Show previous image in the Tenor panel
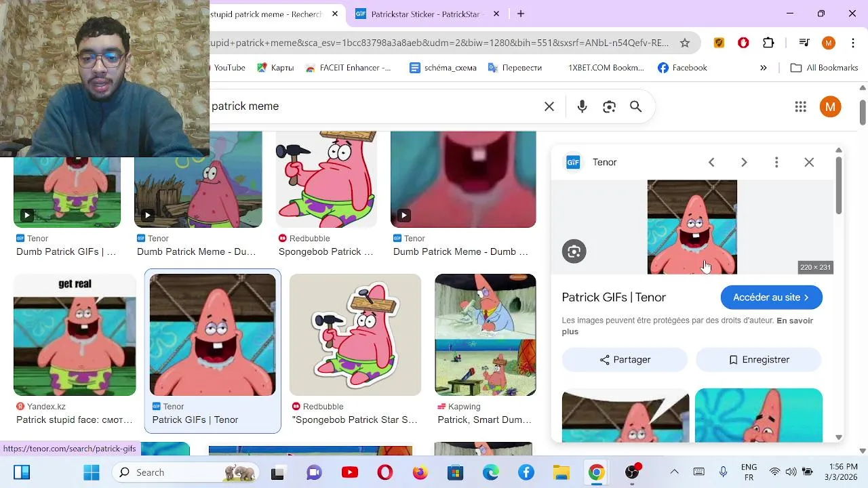Screen dimensions: 868x488 click(x=711, y=162)
